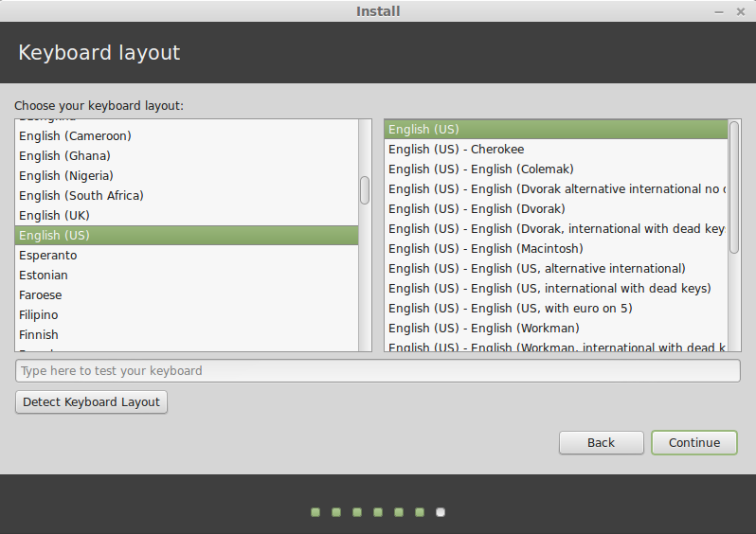
Task: Close the Install window
Action: point(741,11)
